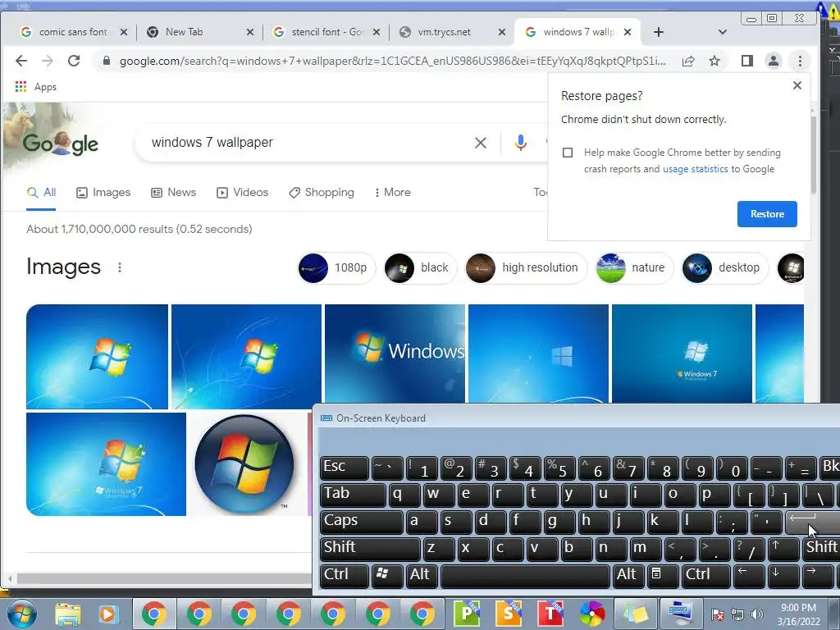This screenshot has width=840, height=630.
Task: Open the On-Screen Keyboard taskbar item
Action: [680, 614]
